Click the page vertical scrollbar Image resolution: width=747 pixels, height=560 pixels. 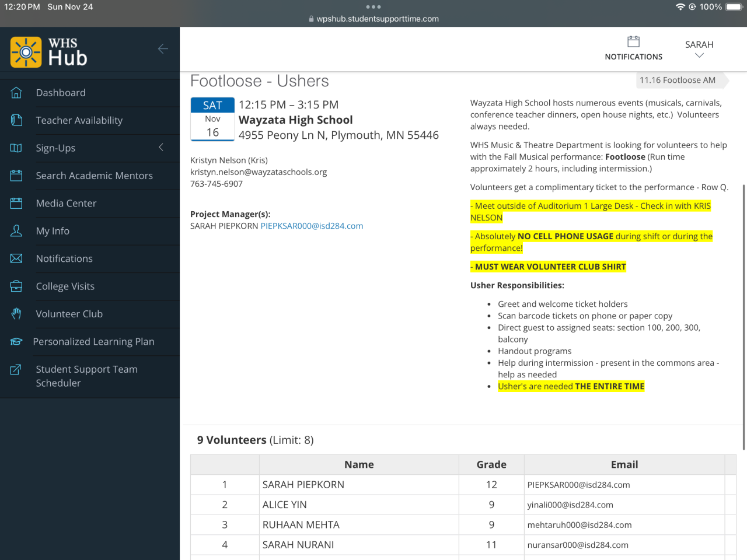point(743,318)
